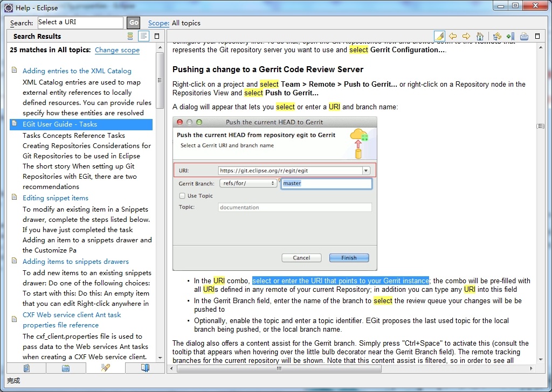Go forward with the right arrow icon
The image size is (552, 392).
point(466,36)
